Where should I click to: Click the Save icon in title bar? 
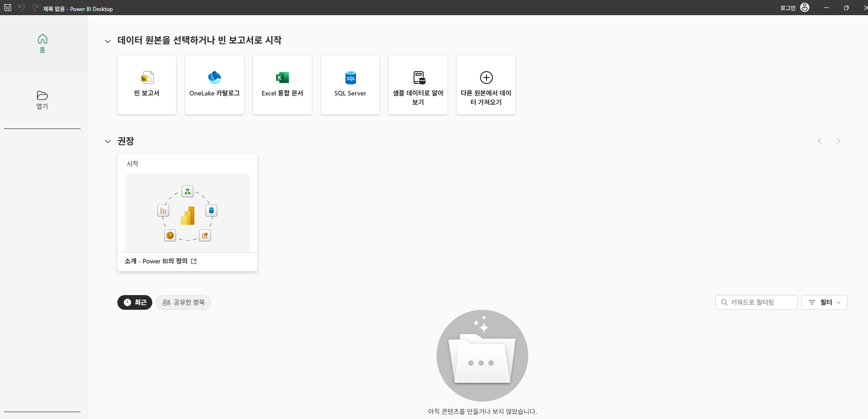pos(8,8)
